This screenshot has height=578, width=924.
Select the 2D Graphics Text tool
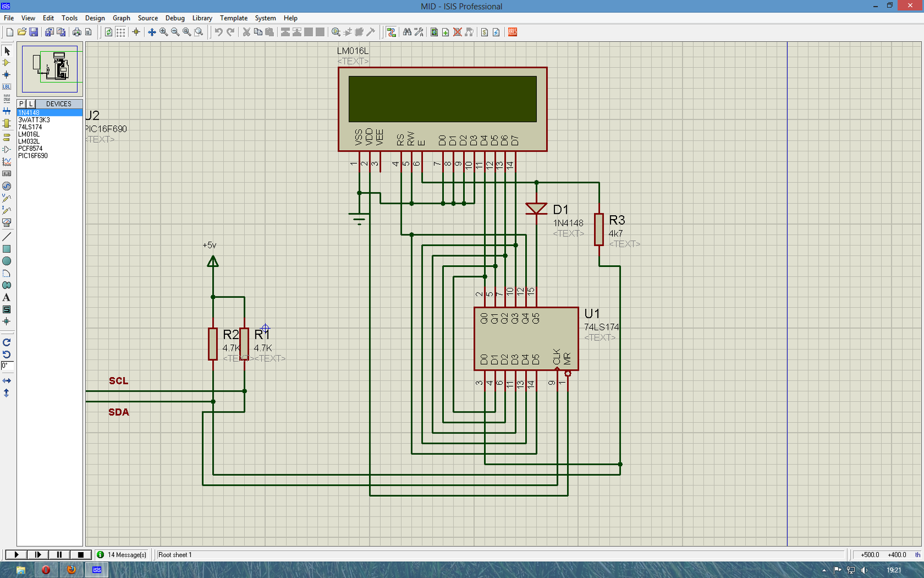pos(7,297)
